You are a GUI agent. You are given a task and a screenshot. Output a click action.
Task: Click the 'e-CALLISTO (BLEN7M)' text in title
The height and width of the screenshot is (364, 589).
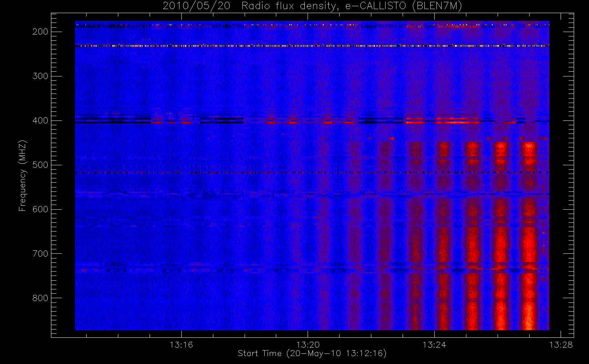(x=404, y=6)
